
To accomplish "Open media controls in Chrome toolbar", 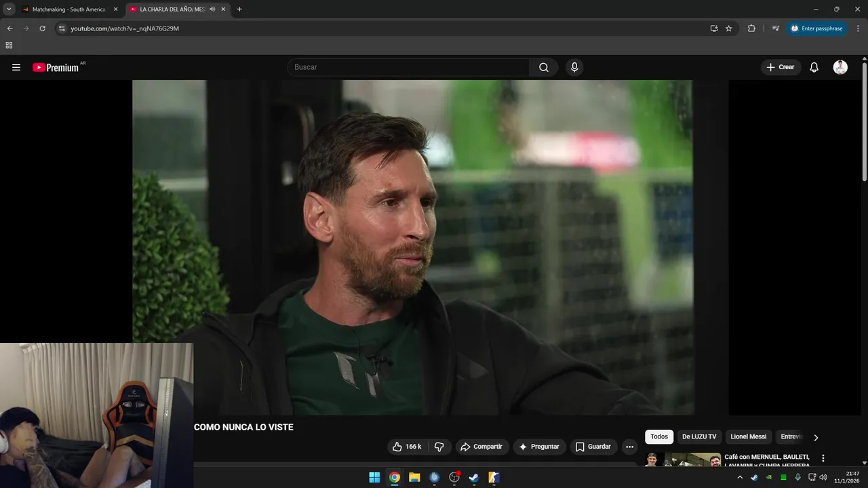I will tap(776, 28).
